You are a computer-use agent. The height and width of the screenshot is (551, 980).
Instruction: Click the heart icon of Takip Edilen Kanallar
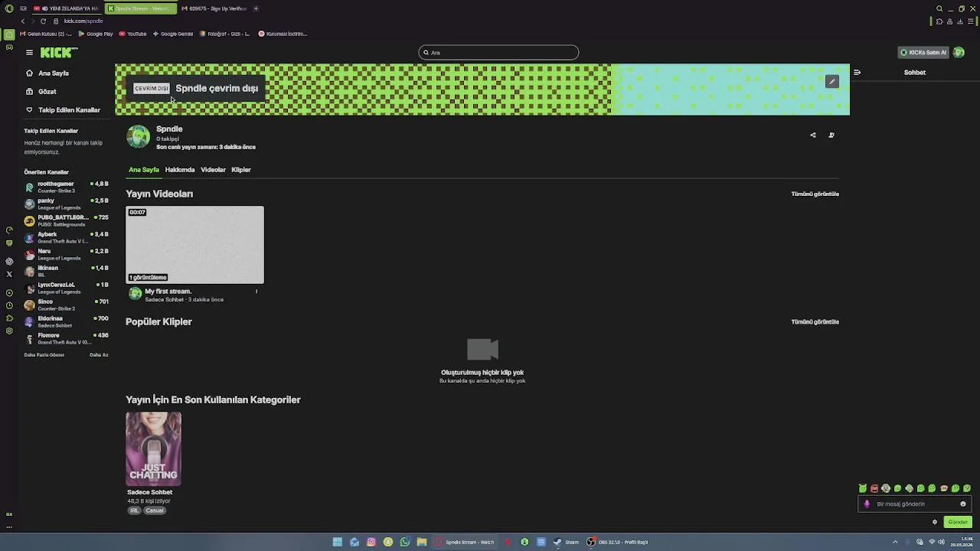click(x=29, y=110)
